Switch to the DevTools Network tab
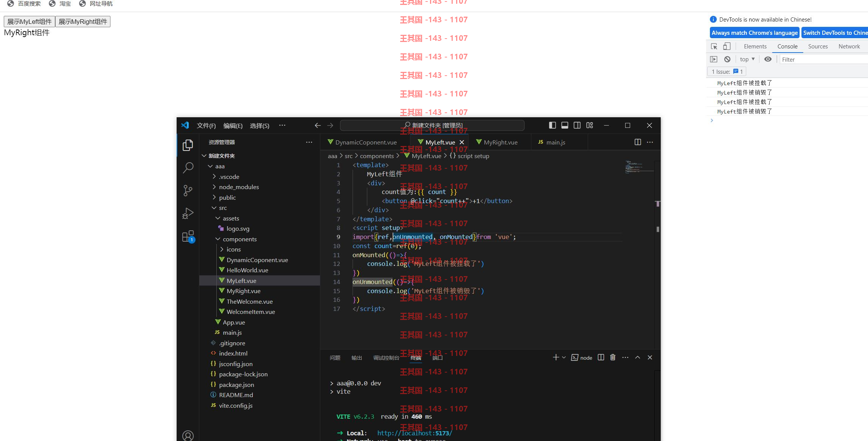The height and width of the screenshot is (441, 868). 849,47
